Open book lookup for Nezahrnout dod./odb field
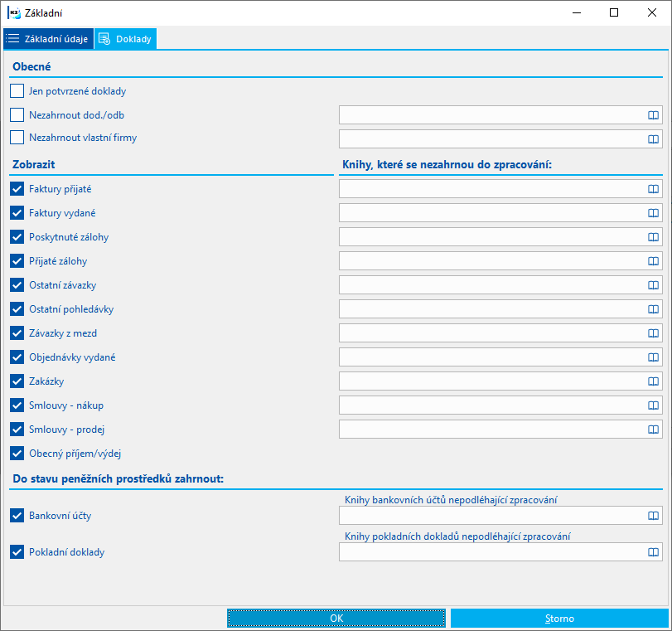This screenshot has width=672, height=631. point(653,115)
